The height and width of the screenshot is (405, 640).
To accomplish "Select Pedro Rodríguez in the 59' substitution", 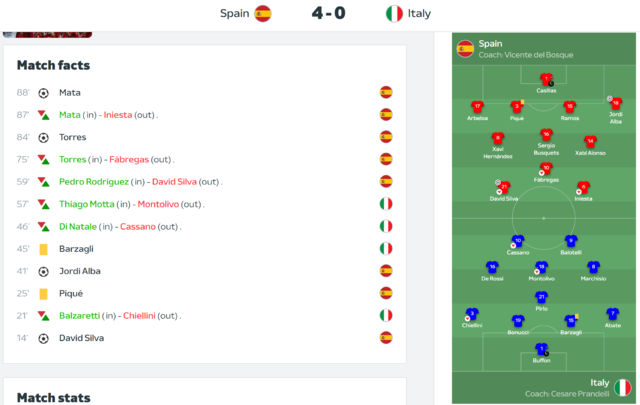I will coord(94,182).
